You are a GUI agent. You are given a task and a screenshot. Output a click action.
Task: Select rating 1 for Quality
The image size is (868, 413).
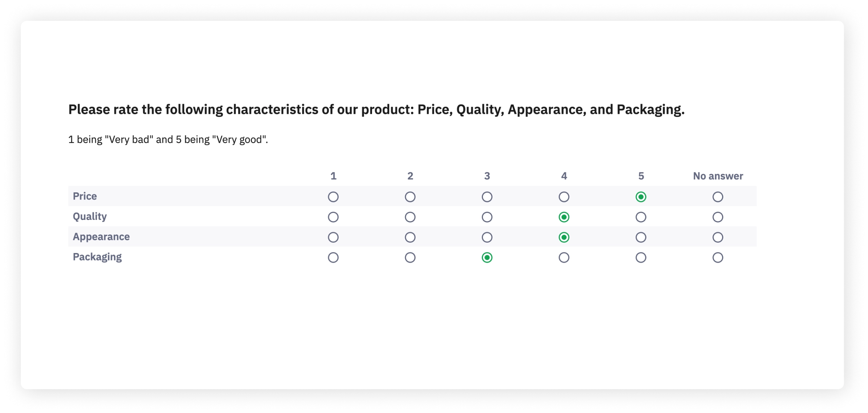[333, 217]
